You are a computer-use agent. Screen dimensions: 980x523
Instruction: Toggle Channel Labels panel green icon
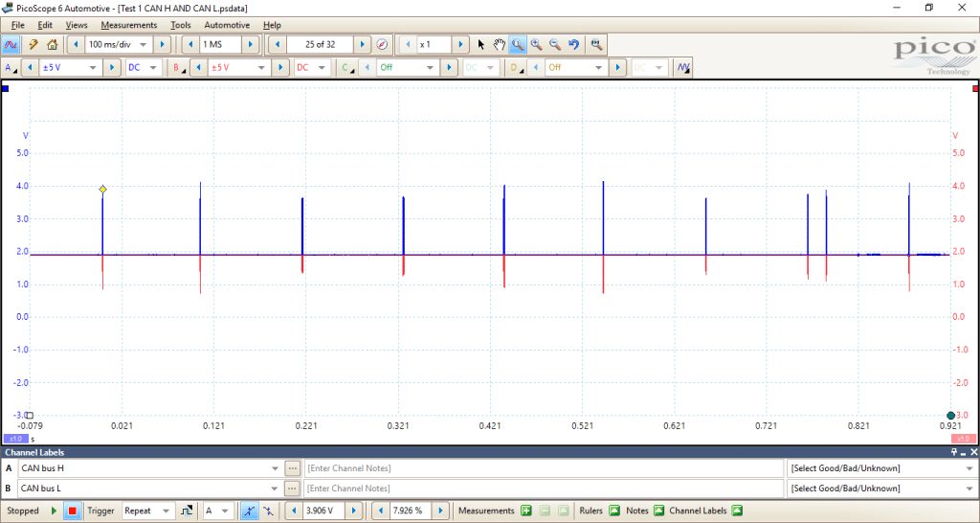pos(737,511)
